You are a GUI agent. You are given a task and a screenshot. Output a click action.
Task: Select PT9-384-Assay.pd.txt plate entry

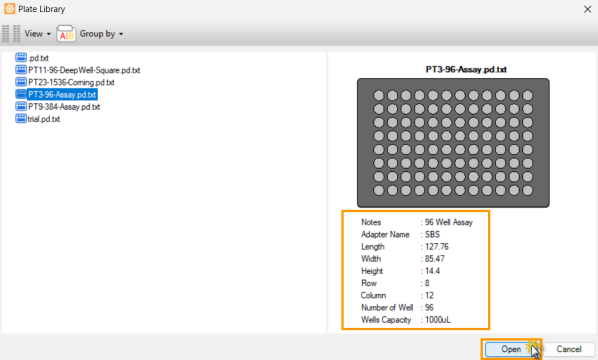[64, 107]
